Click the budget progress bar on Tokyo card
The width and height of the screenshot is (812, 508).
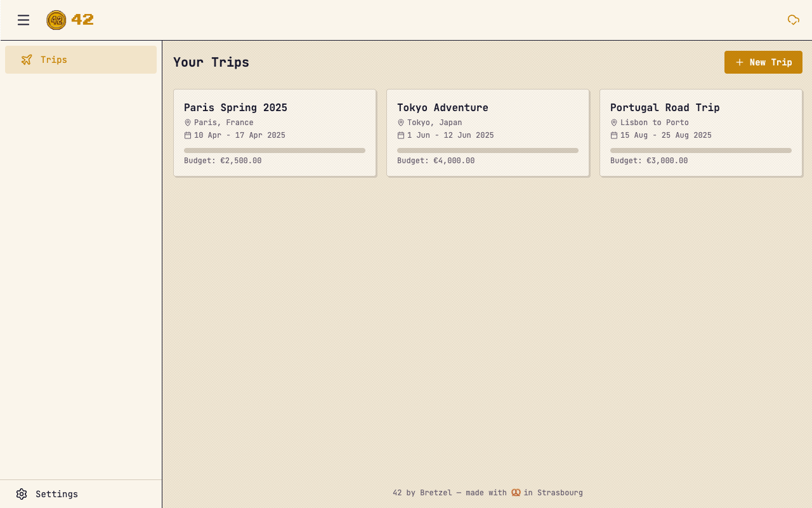(x=487, y=150)
